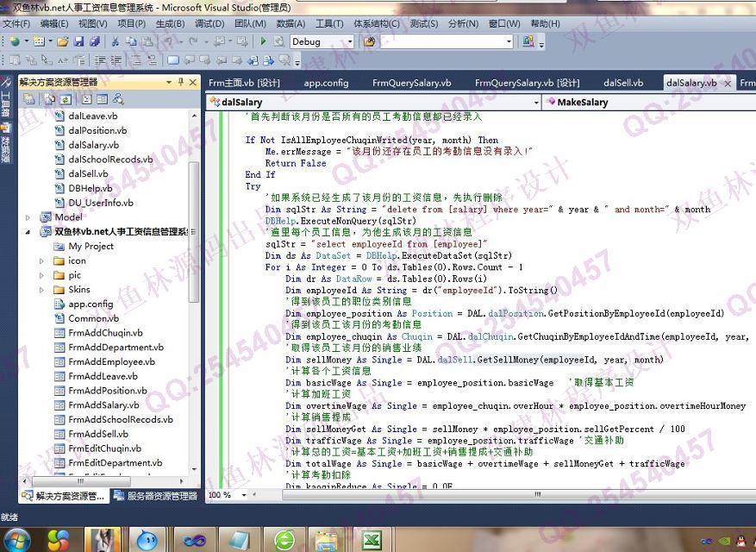Viewport: 756px width, 552px height.
Task: Expand the Model project node
Action: (x=28, y=217)
